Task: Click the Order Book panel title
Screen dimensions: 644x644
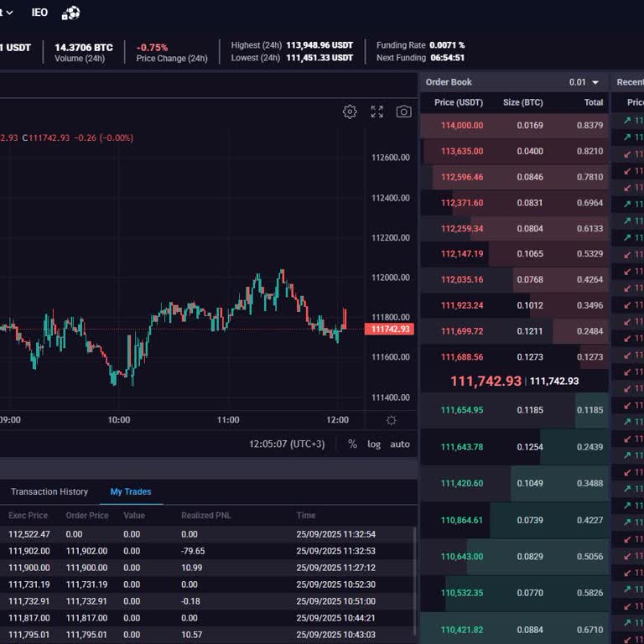Action: pyautogui.click(x=449, y=82)
